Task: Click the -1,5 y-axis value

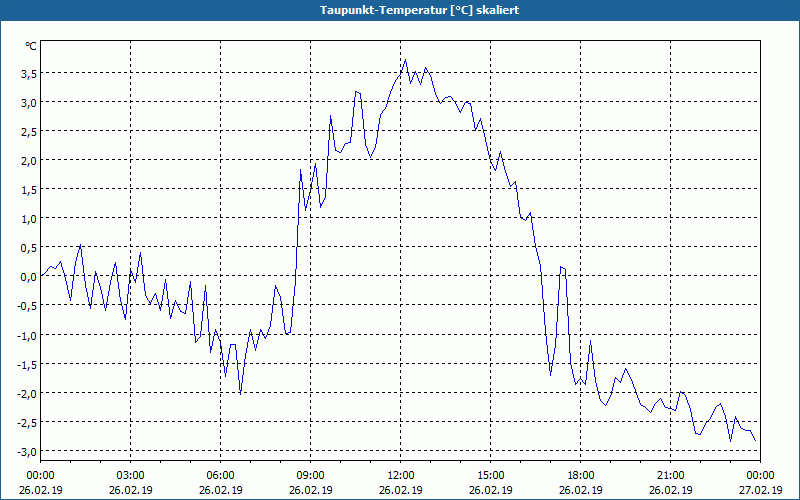Action: click(x=27, y=364)
